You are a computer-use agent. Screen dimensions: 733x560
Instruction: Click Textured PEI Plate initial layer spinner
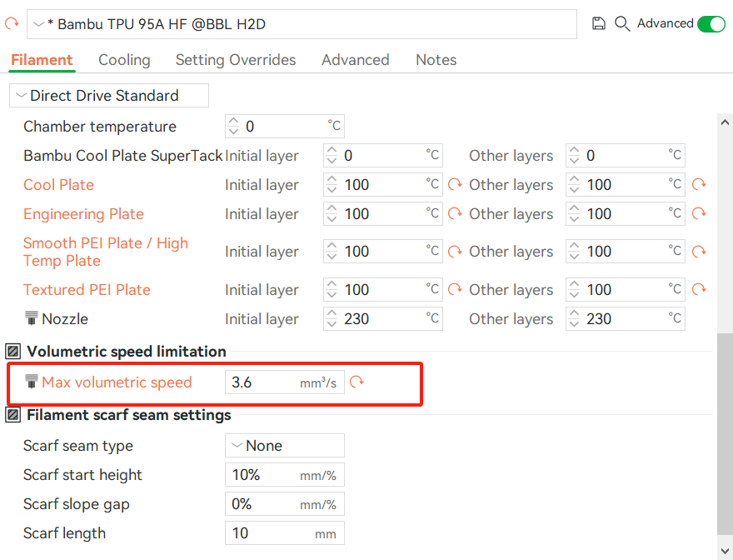[x=332, y=290]
